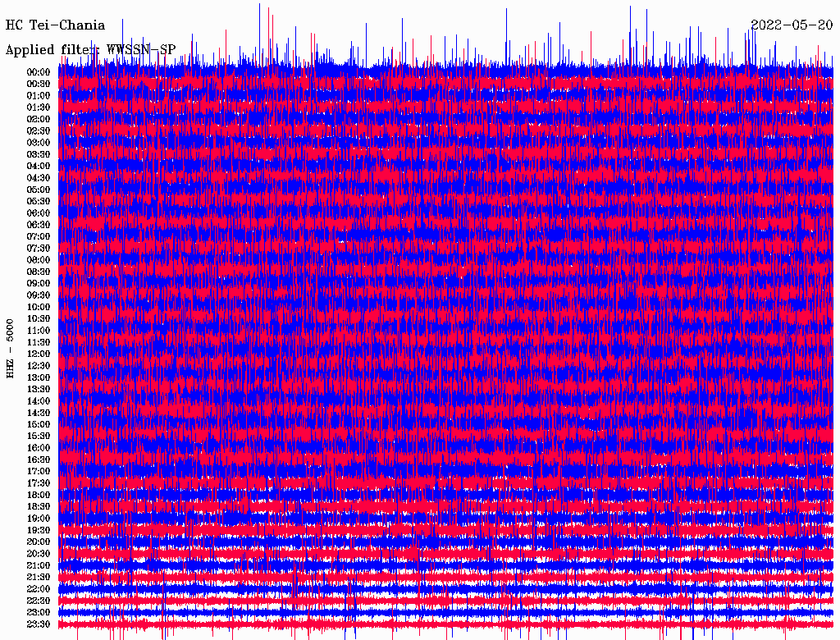Click the 'Applied filter: WWSSN-SP' label
This screenshot has width=840, height=640.
coord(90,50)
